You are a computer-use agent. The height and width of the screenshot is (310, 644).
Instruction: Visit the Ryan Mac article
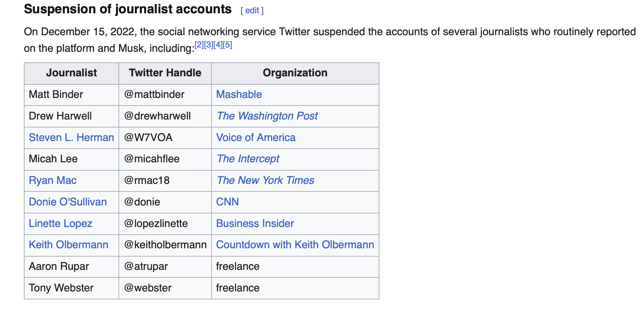[52, 180]
